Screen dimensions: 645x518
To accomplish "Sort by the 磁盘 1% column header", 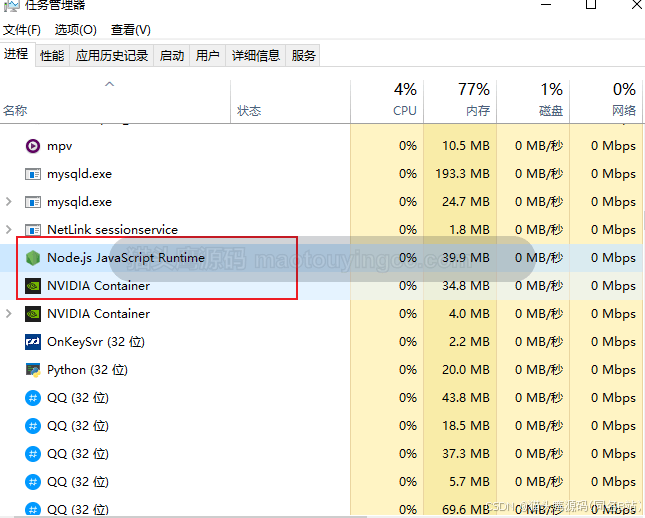I will tap(533, 102).
